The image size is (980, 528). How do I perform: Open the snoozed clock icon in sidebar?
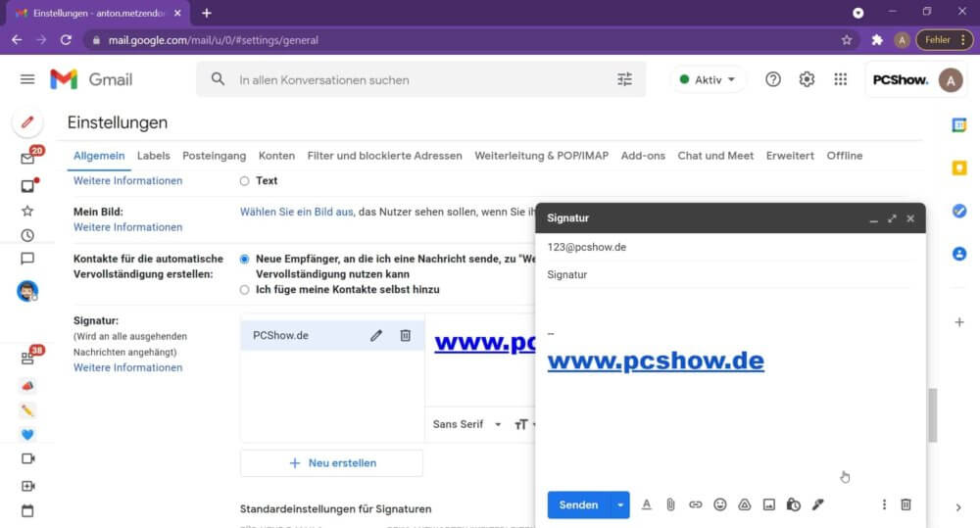27,235
